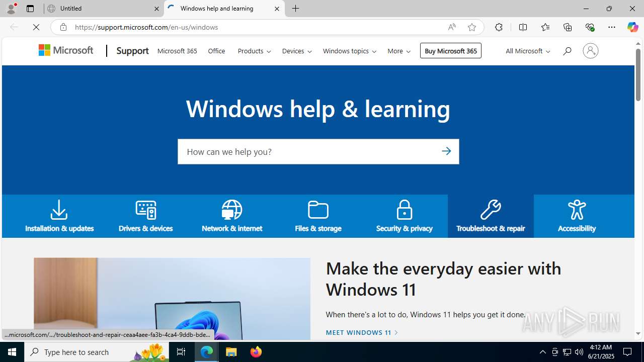Open the Favorites panel

(x=545, y=27)
